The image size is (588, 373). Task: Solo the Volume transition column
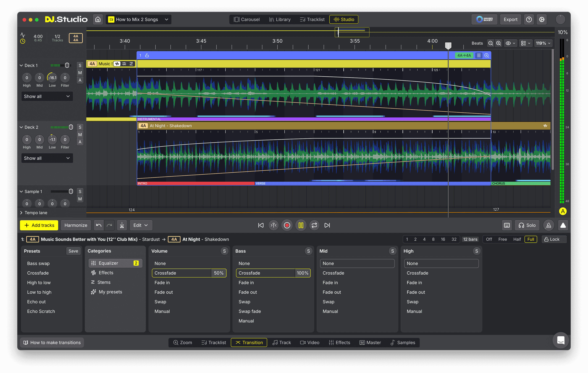click(224, 251)
